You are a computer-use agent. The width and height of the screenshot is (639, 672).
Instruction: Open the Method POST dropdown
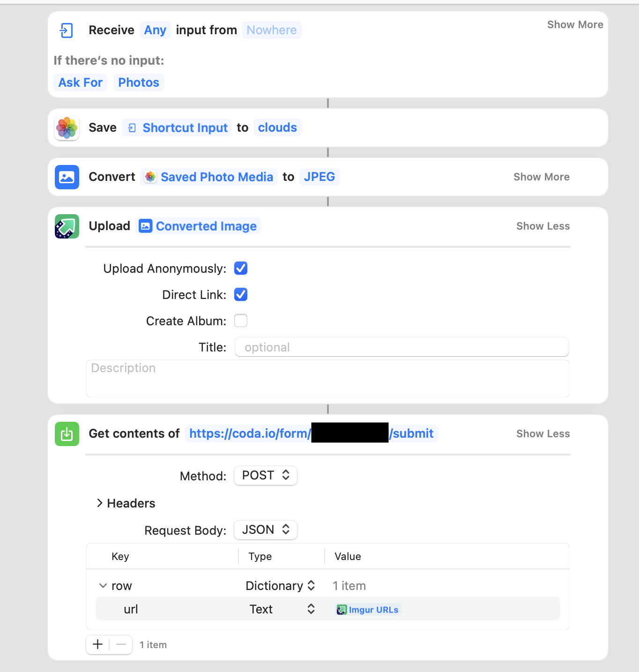[x=265, y=476]
